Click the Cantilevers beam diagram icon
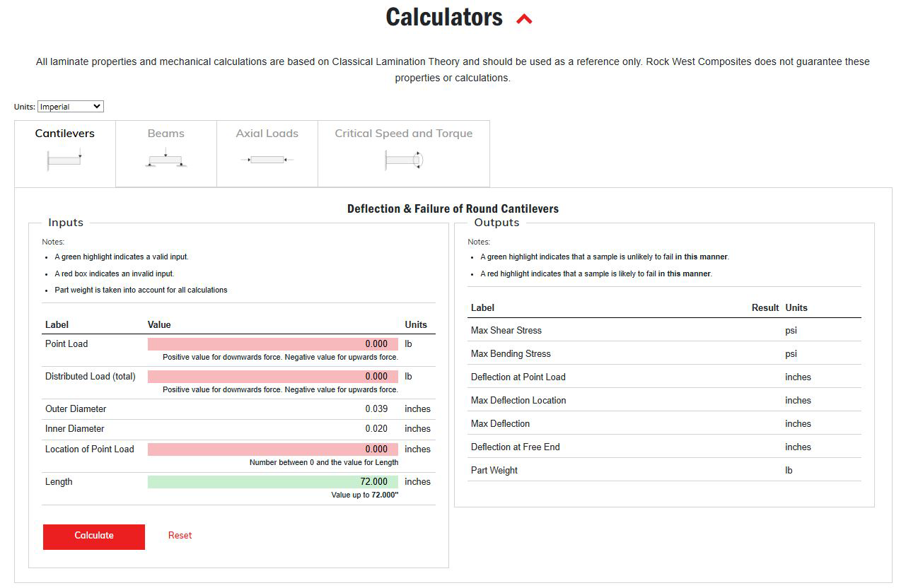Image resolution: width=906 pixels, height=588 pixels. [x=64, y=158]
